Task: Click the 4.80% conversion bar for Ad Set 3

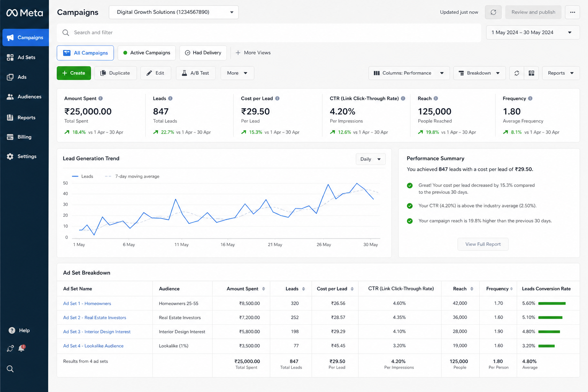Action: point(549,332)
